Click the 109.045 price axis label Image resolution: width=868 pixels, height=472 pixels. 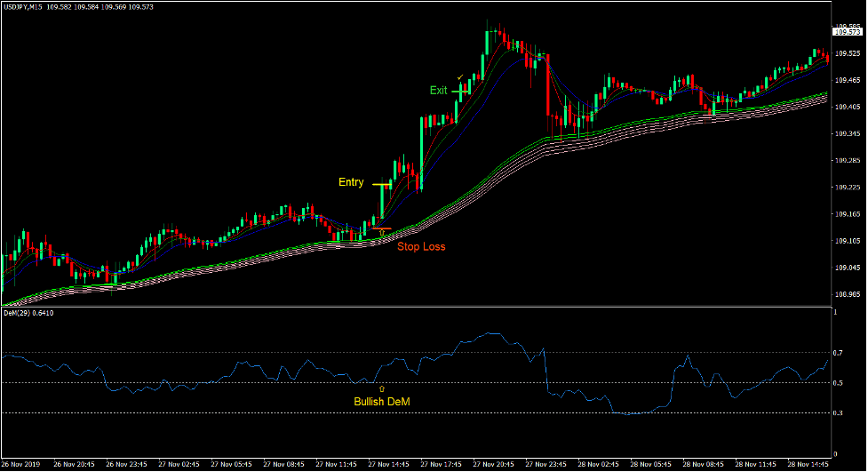(x=848, y=268)
